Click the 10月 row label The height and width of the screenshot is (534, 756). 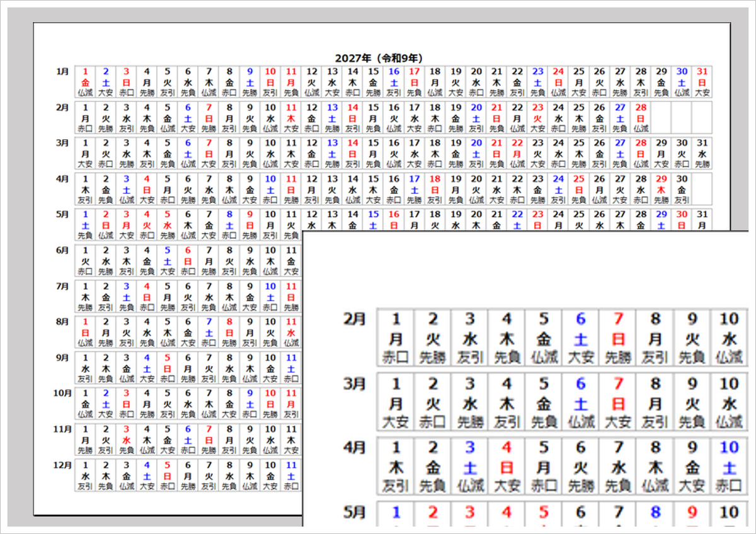point(62,393)
